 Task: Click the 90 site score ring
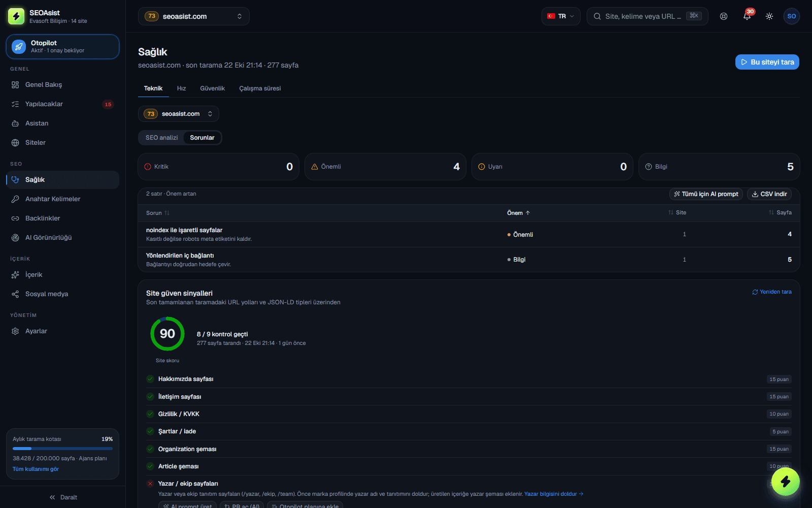(167, 334)
